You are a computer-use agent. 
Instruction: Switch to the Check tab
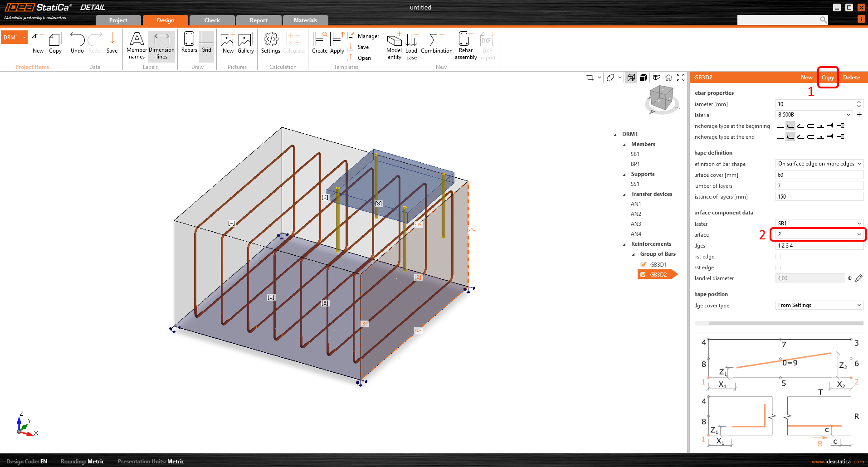(x=212, y=20)
